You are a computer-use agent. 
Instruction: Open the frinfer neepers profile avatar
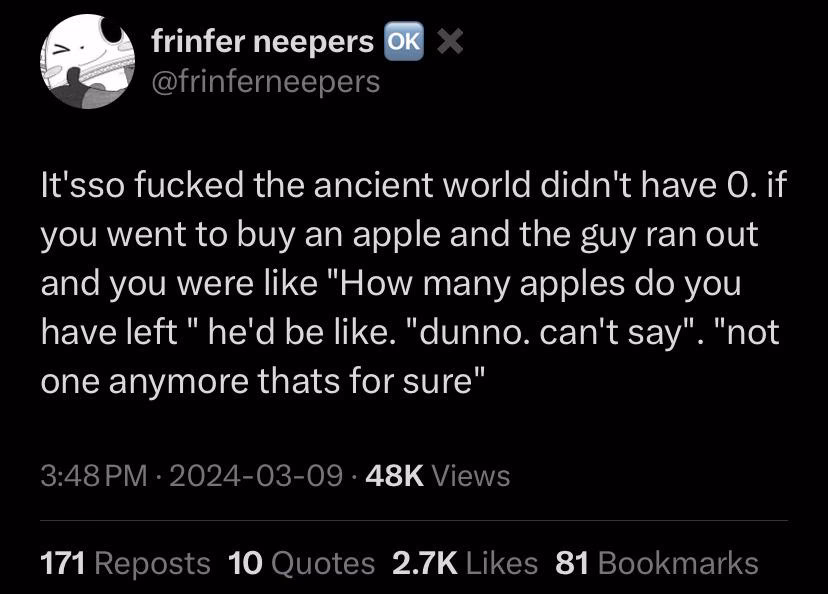(x=88, y=61)
